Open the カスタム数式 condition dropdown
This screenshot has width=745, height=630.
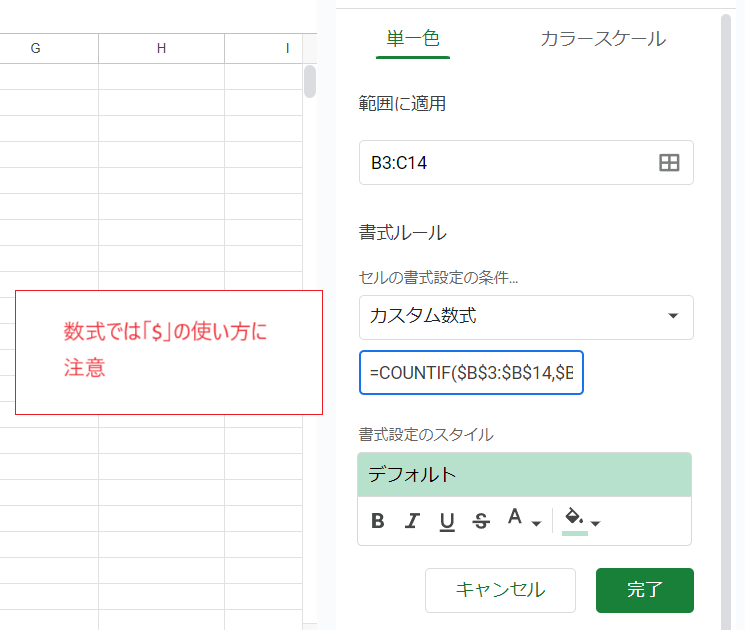[x=526, y=317]
